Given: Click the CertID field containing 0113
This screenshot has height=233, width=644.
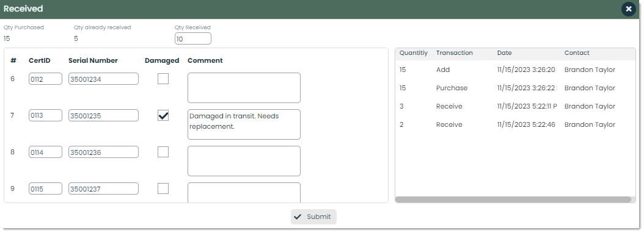Looking at the screenshot, I should [45, 115].
